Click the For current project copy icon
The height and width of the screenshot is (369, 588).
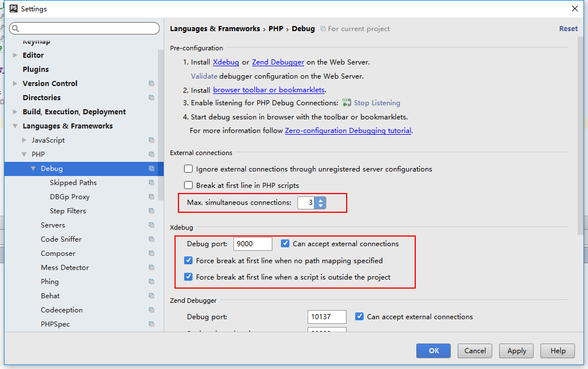tap(323, 29)
